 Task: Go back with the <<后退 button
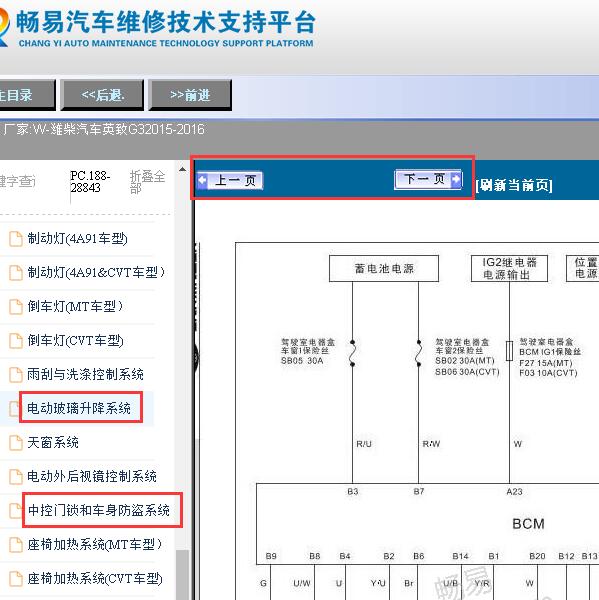click(102, 95)
